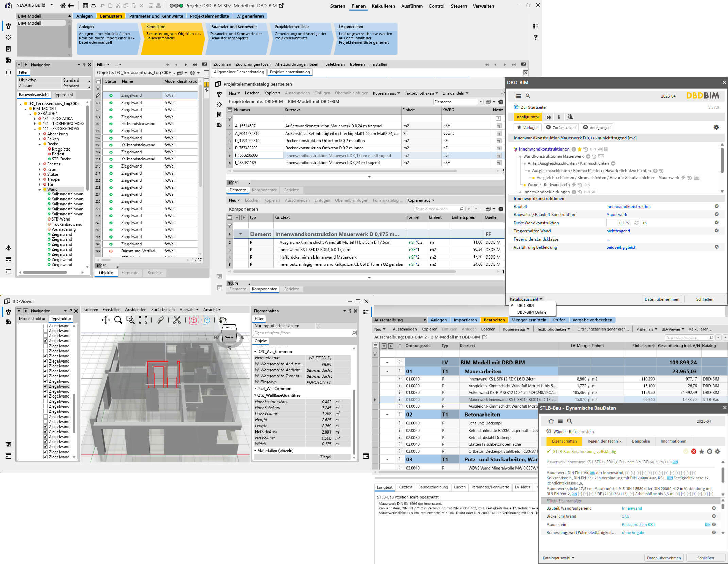Open the NEVARIS Build dropdown arrow
Viewport: 728px width, 564px height.
coord(52,5)
